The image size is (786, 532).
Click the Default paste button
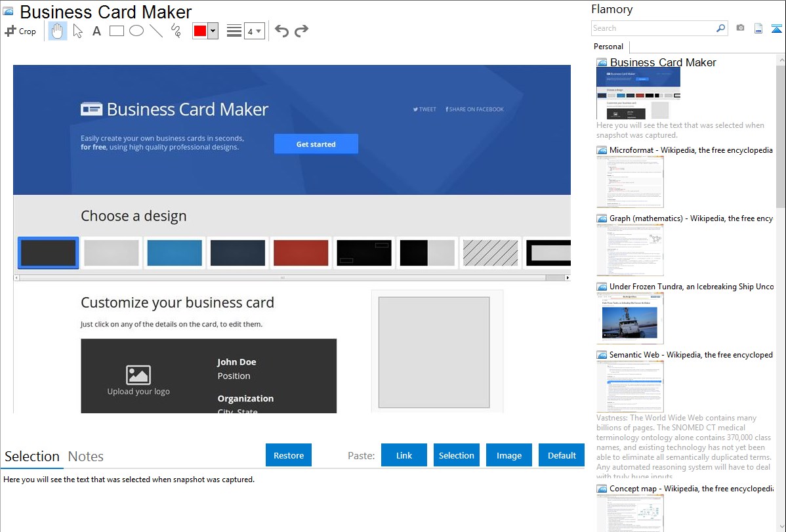click(x=562, y=455)
